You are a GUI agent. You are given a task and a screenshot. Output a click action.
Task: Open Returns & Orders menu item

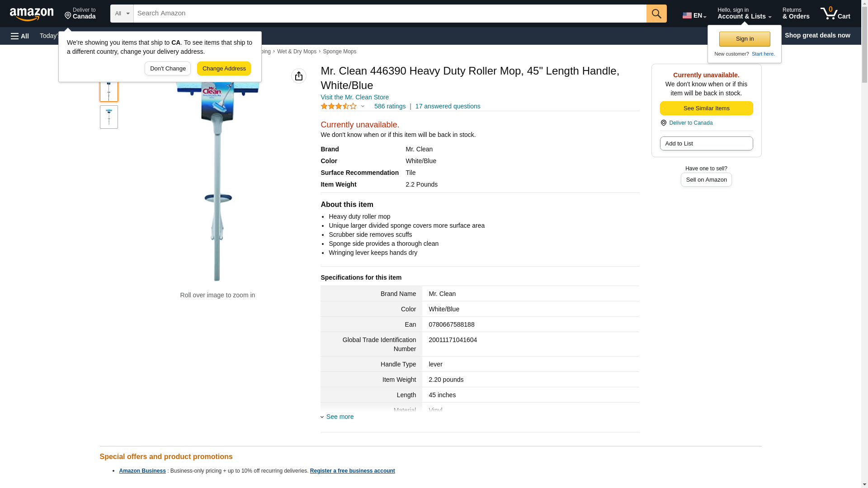coord(795,14)
